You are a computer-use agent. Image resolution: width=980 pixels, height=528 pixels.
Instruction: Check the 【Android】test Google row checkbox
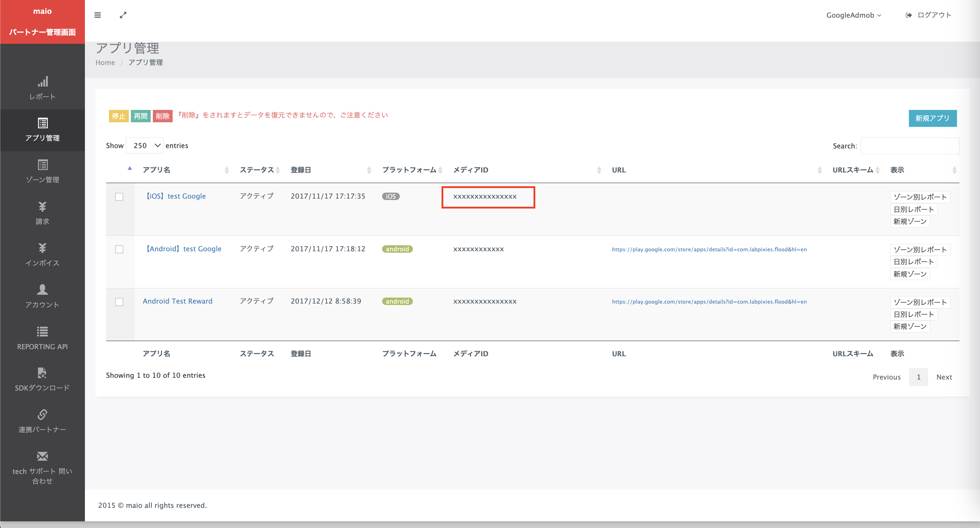pyautogui.click(x=120, y=250)
